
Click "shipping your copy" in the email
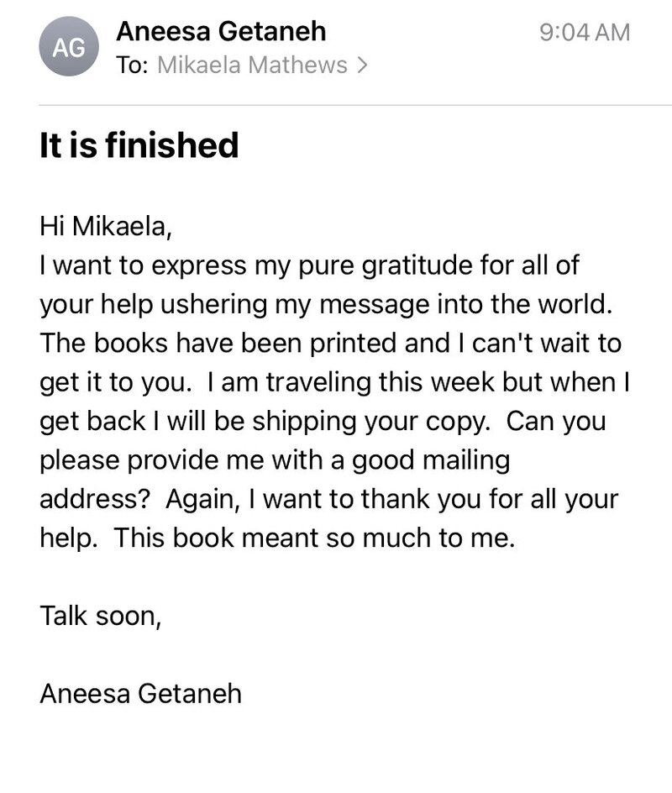371,422
